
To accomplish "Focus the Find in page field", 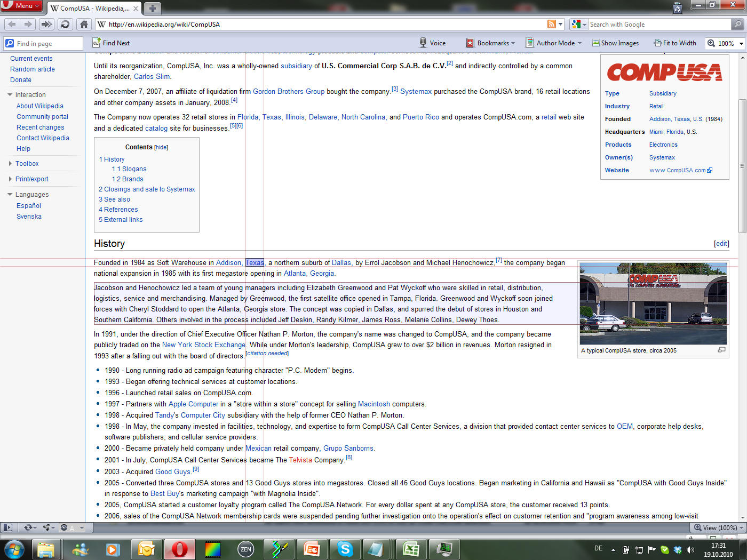I will (x=44, y=43).
